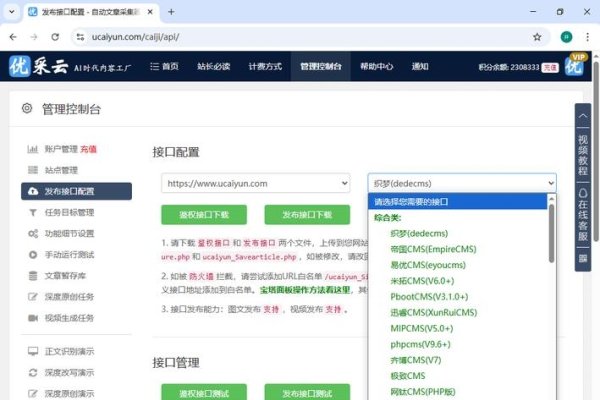Open the 管理控制台 menu item
Viewport: 600px width, 400px height.
coord(321,67)
